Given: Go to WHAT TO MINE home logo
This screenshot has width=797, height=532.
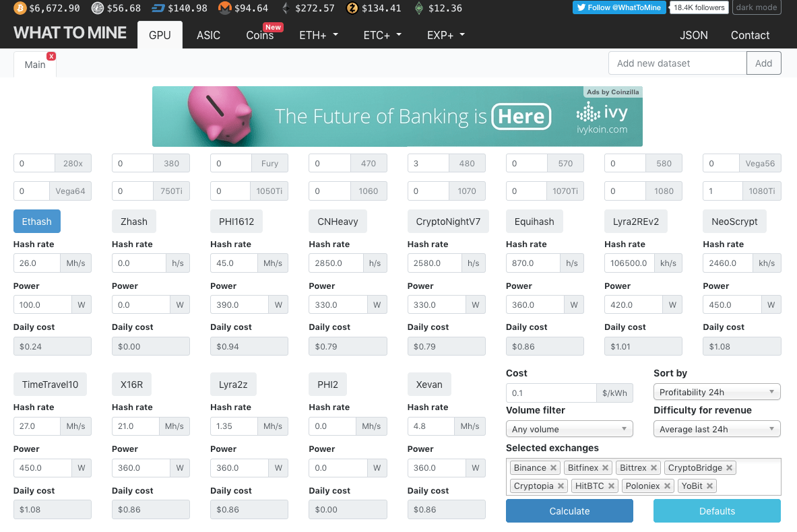Looking at the screenshot, I should 70,33.
